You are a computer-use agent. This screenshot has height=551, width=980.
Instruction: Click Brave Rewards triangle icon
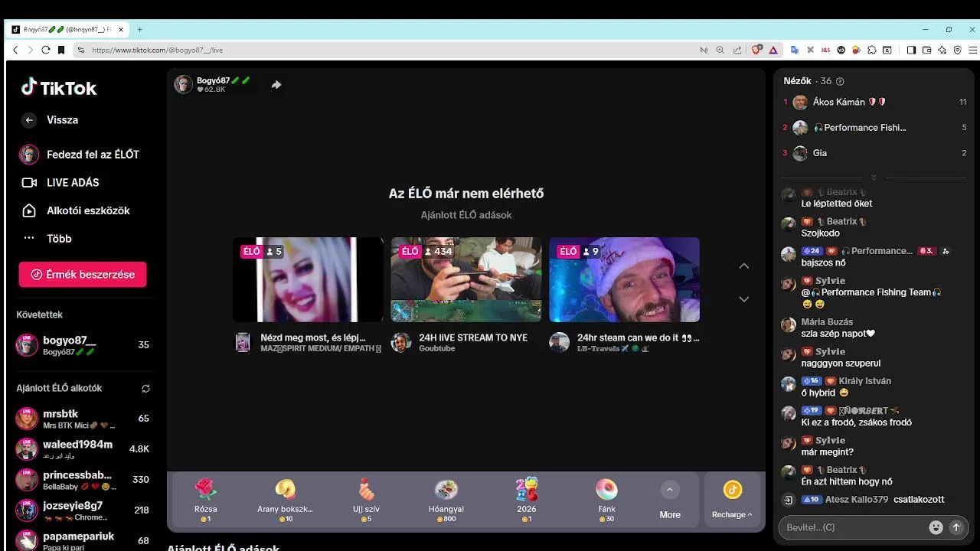tap(773, 50)
